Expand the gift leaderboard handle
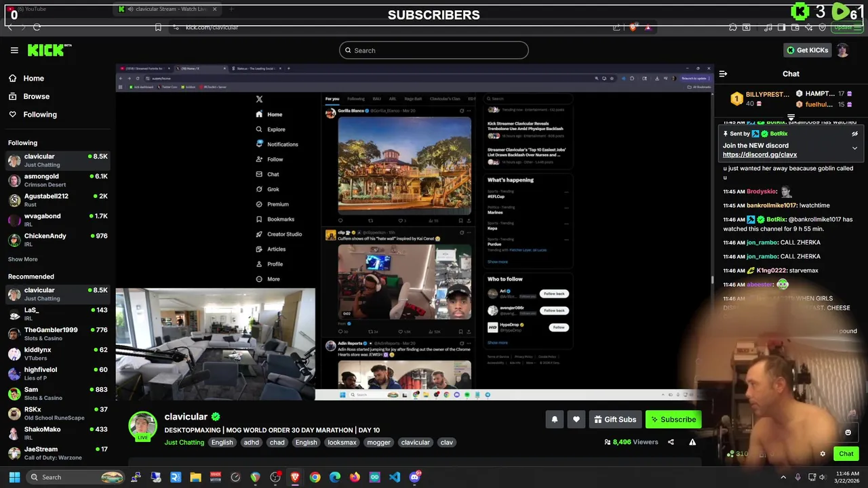868x488 pixels. [791, 117]
